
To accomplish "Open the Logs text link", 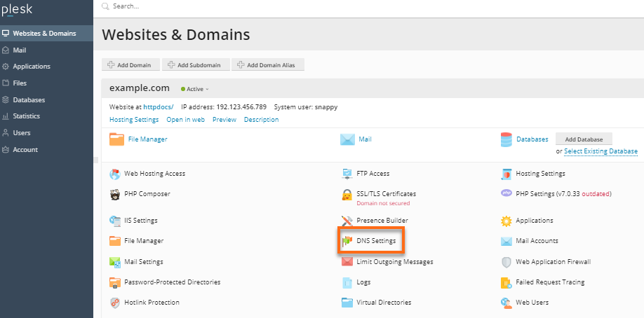I will pos(363,282).
